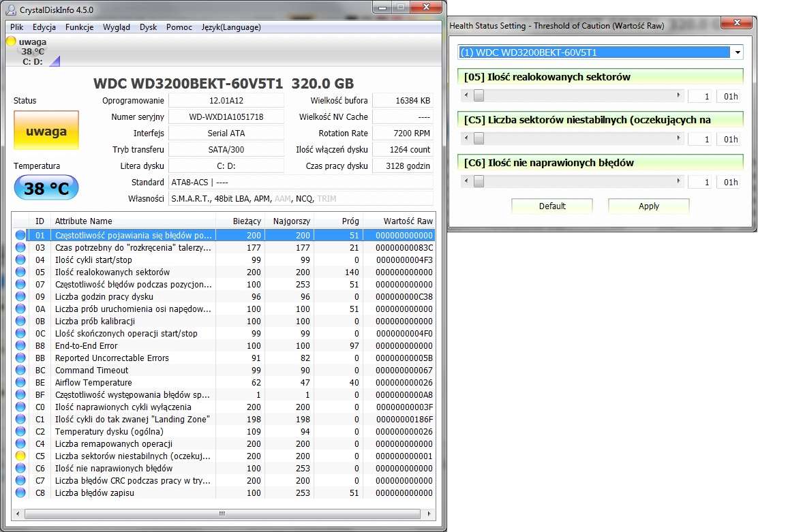This screenshot has height=532, width=788.
Task: Click the Default button in threshold dialog
Action: tap(551, 206)
